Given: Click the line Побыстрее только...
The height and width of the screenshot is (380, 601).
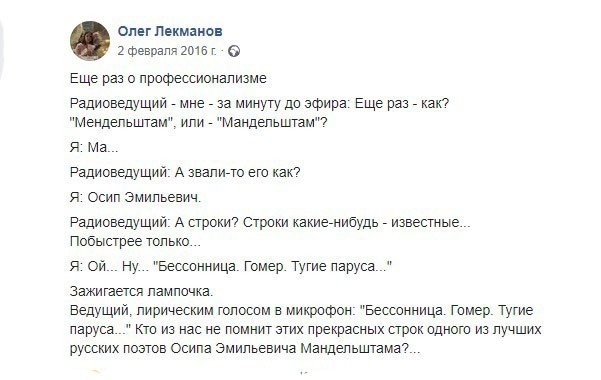Looking at the screenshot, I should coord(135,241).
